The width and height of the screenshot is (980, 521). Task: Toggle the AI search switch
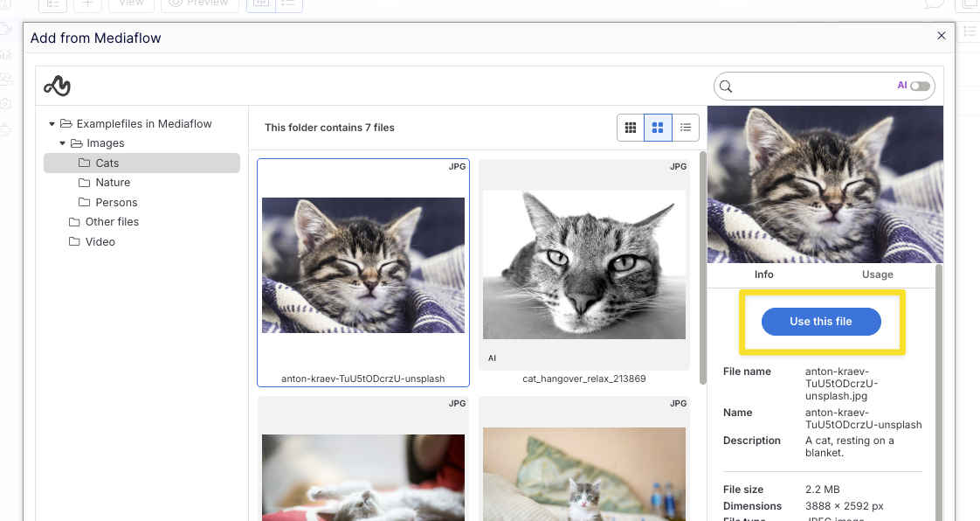coord(920,86)
